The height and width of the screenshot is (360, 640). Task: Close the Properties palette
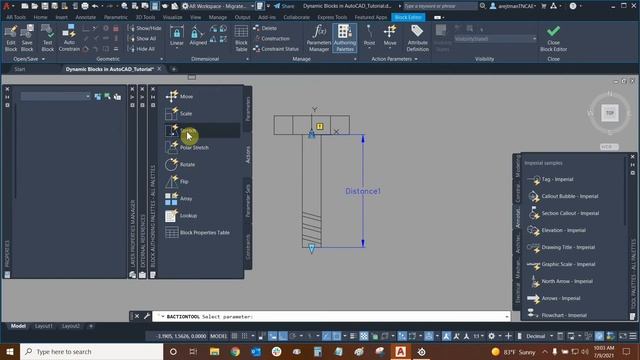pyautogui.click(x=7, y=89)
